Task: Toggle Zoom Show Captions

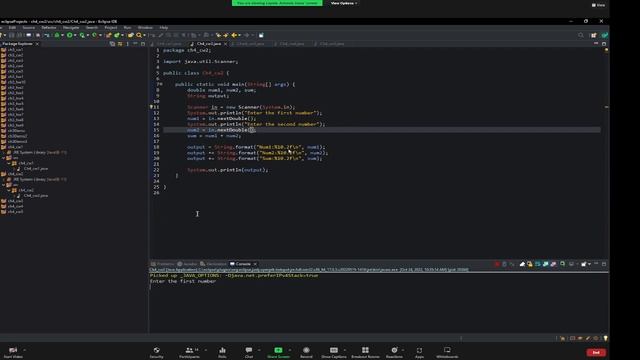Action: 334,352
